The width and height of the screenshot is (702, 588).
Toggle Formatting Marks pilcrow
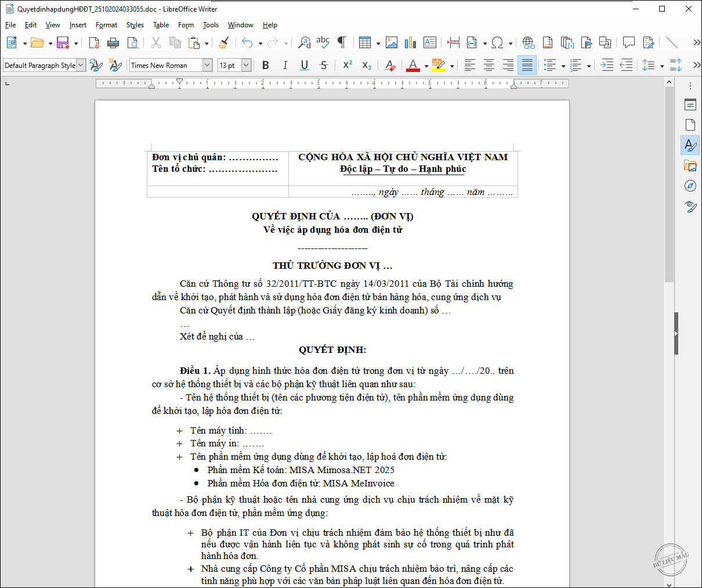click(342, 42)
